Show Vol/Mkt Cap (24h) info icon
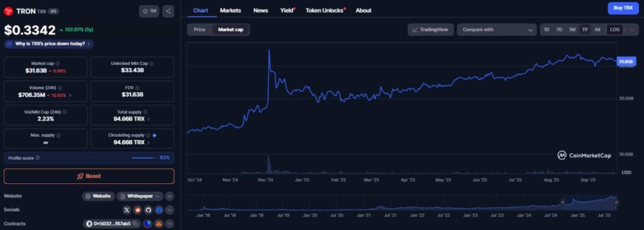644x230 pixels. 65,112
